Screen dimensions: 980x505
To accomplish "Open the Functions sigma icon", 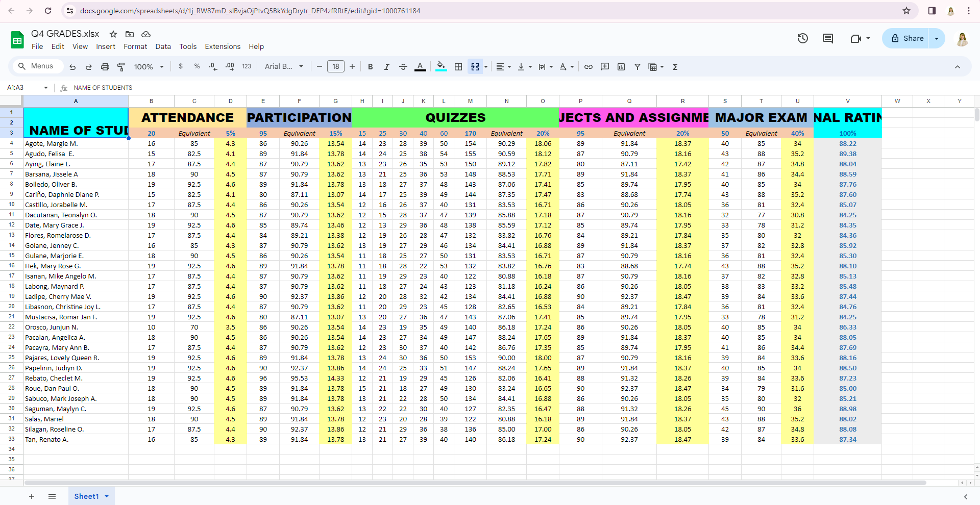I will point(675,67).
